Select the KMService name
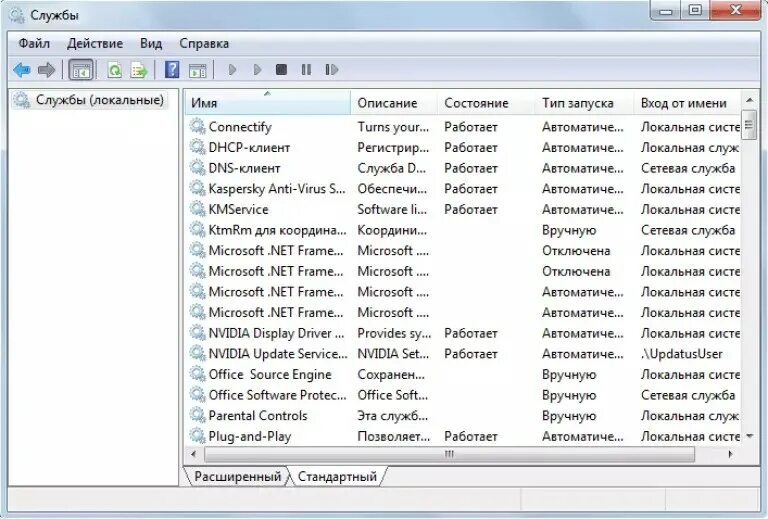768x519 pixels. [x=239, y=209]
